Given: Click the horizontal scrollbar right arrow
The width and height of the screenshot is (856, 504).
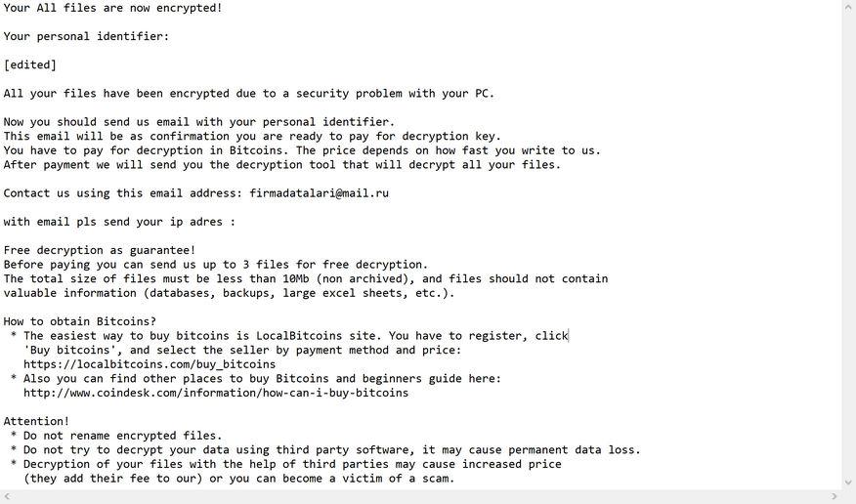Looking at the screenshot, I should coord(834,496).
